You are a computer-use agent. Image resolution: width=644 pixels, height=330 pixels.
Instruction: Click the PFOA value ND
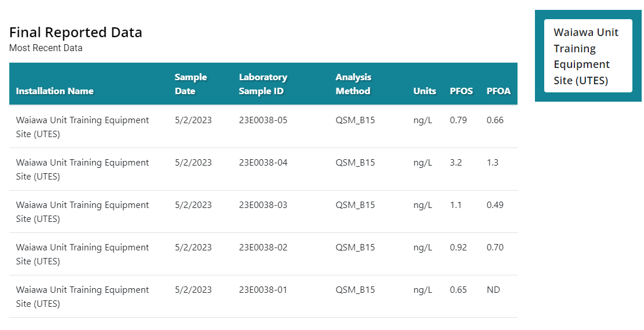493,290
